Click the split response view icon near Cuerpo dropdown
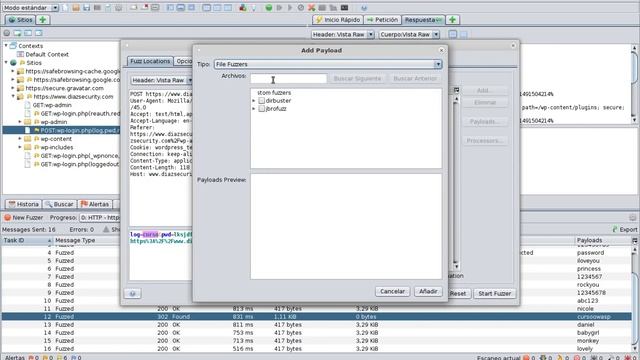Screen dimensions: 640x360 coord(453,35)
